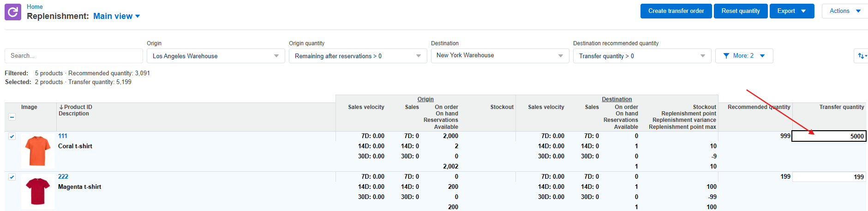Open the Main view dropdown

pyautogui.click(x=116, y=16)
